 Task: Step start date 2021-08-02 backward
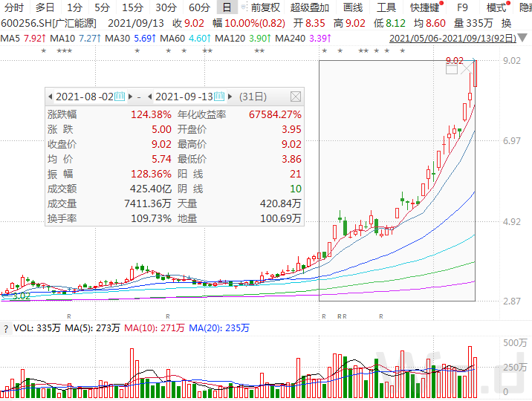50,97
